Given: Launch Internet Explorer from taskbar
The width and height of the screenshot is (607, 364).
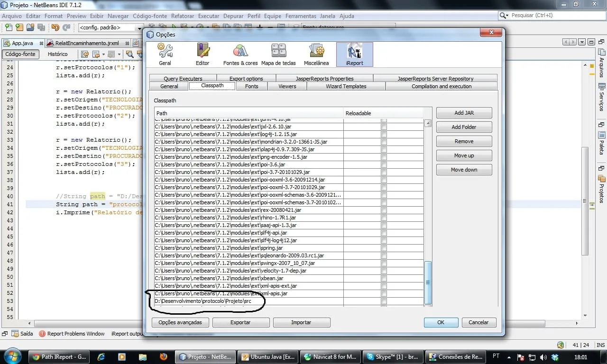Looking at the screenshot, I should tap(101, 357).
